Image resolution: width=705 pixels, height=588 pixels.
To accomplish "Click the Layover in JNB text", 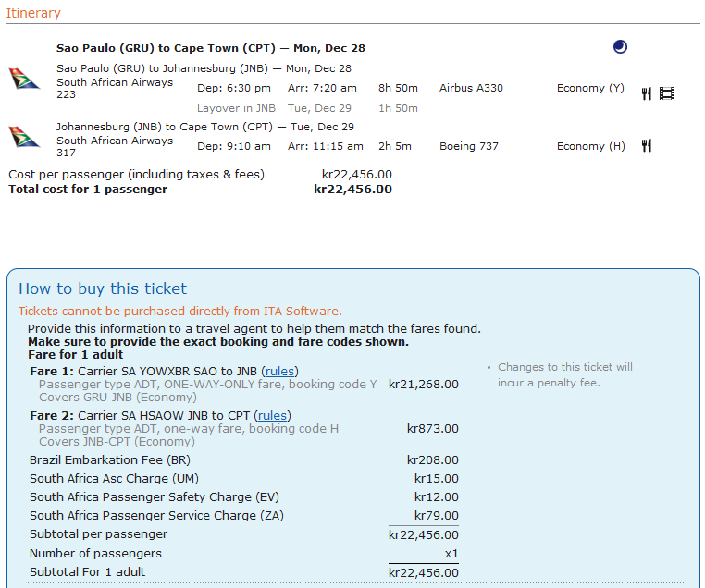I will coord(236,108).
